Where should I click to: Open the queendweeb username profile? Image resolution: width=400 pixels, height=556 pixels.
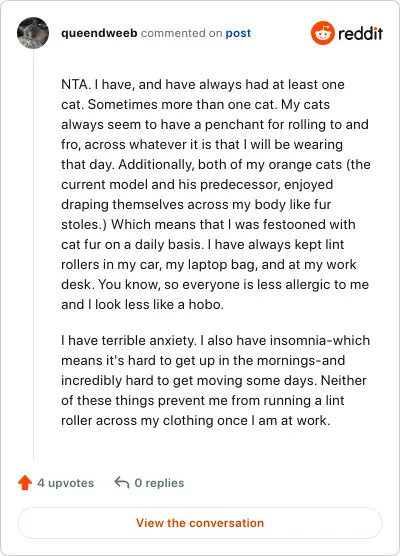tap(99, 33)
